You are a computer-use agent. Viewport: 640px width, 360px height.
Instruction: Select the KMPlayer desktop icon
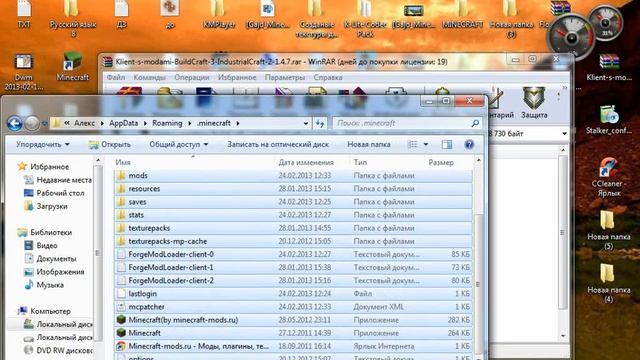tap(219, 15)
